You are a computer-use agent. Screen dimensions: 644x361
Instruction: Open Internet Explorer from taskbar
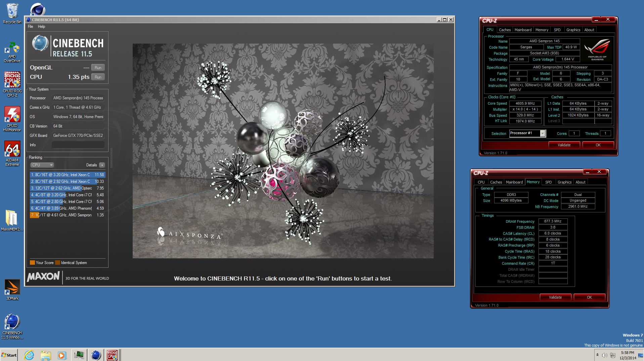point(29,355)
